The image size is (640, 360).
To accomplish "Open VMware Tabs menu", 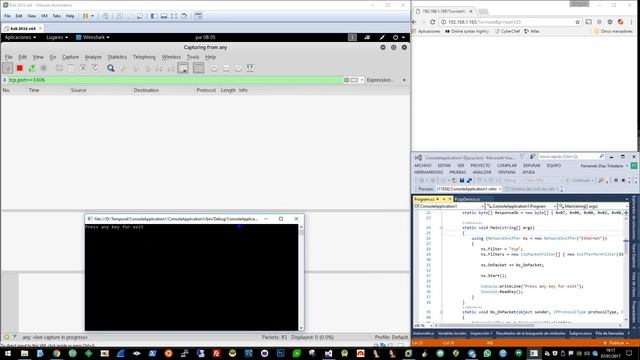I will click(56, 16).
